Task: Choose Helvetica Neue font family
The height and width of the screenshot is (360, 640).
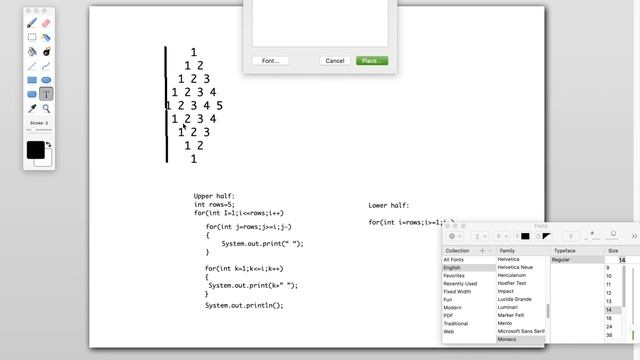Action: (x=521, y=267)
